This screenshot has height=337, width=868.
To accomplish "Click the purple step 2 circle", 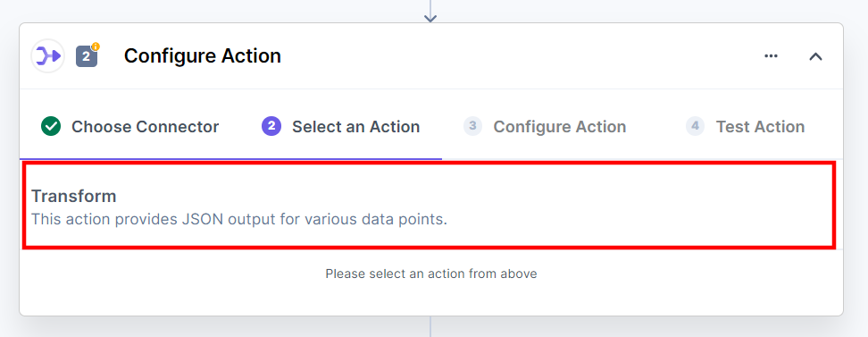I will 271,126.
